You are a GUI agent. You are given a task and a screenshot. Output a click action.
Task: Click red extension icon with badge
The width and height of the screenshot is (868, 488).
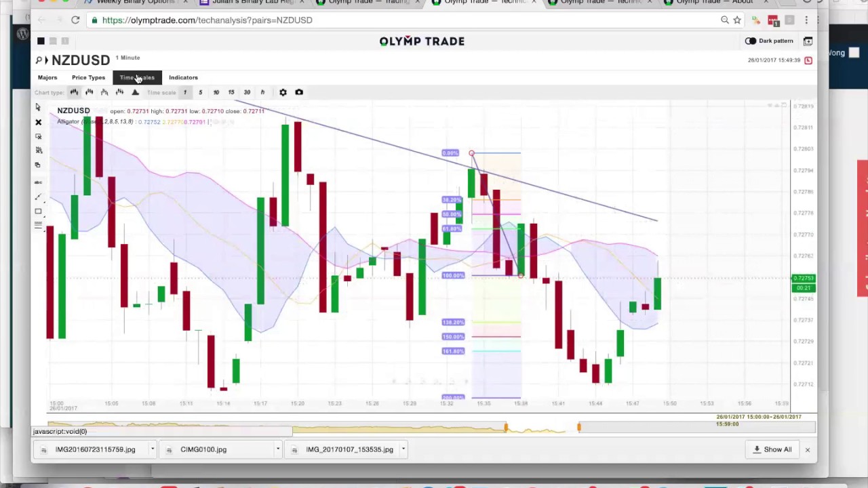[x=772, y=20]
